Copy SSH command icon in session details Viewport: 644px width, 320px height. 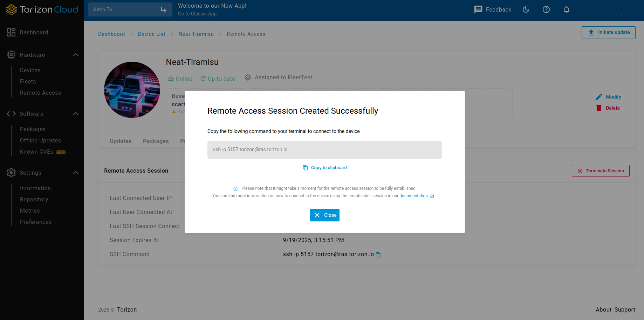click(x=378, y=255)
